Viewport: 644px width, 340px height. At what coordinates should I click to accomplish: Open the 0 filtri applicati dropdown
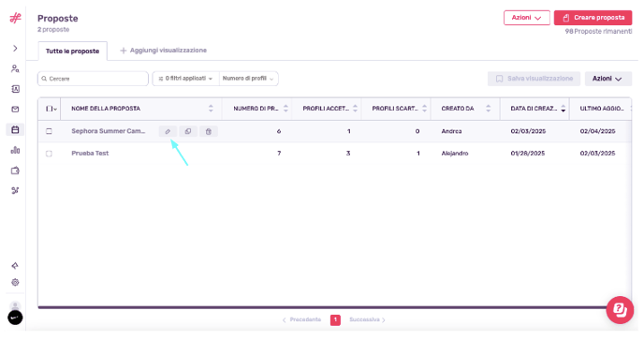[185, 79]
